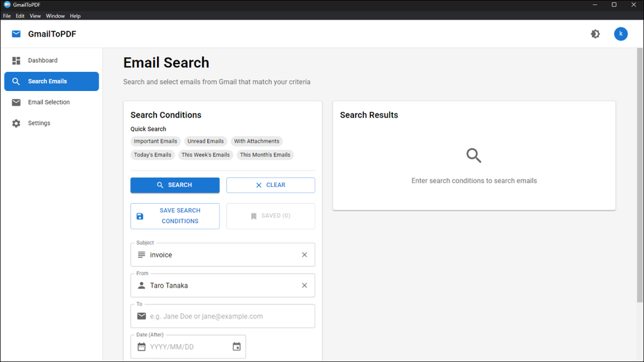Image resolution: width=644 pixels, height=362 pixels.
Task: Open the Date (After) calendar picker icon
Action: coord(236,347)
